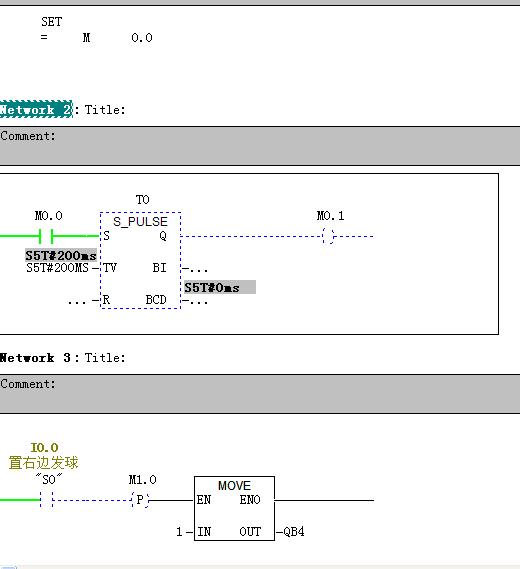
Task: Click the SET instruction line
Action: tap(52, 22)
